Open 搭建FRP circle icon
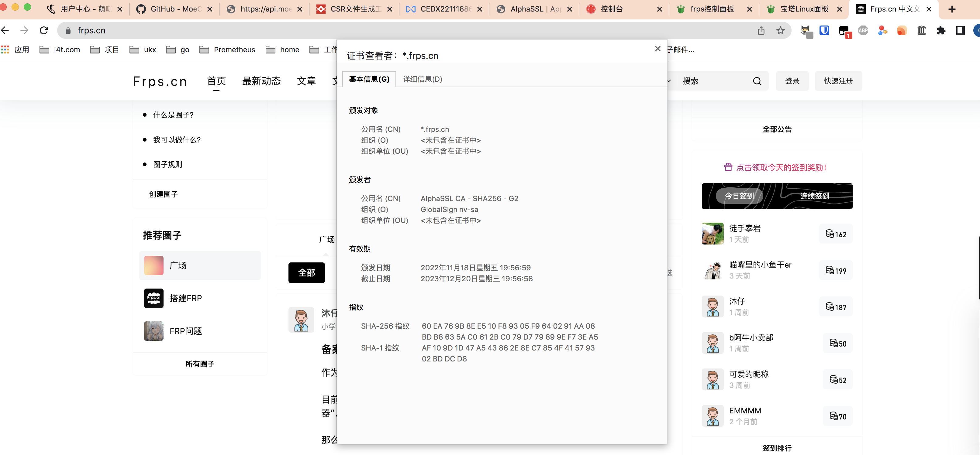The height and width of the screenshot is (455, 980). click(154, 298)
